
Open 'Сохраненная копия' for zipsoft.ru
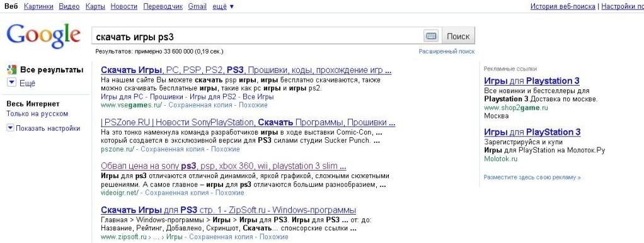[222, 237]
